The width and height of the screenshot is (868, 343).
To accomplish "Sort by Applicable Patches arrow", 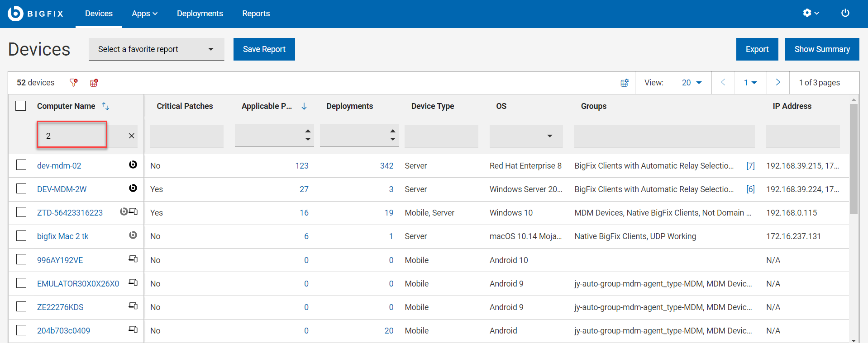I will [304, 106].
